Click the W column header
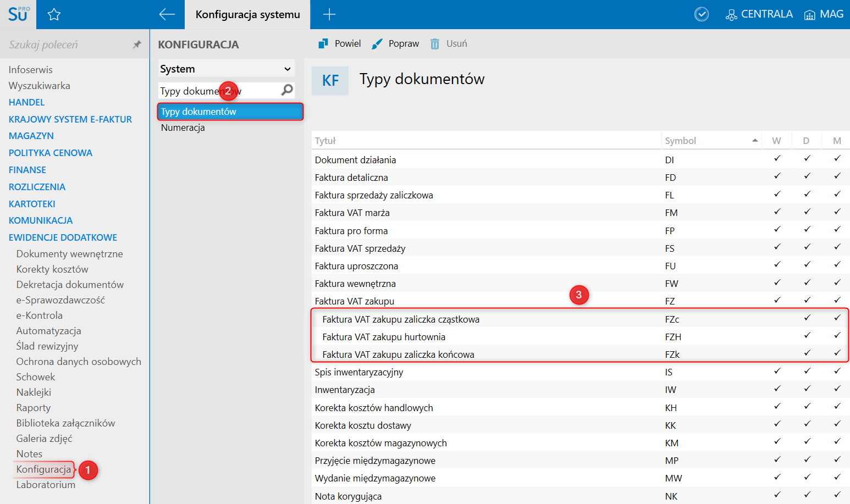This screenshot has width=850, height=504. [776, 141]
